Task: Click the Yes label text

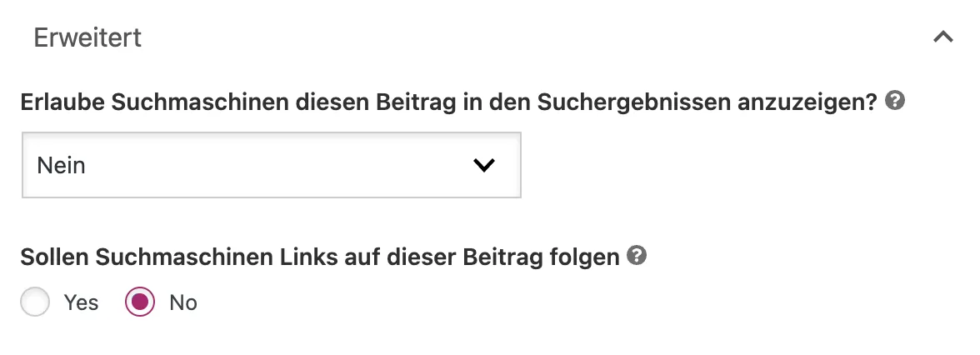Action: click(82, 302)
